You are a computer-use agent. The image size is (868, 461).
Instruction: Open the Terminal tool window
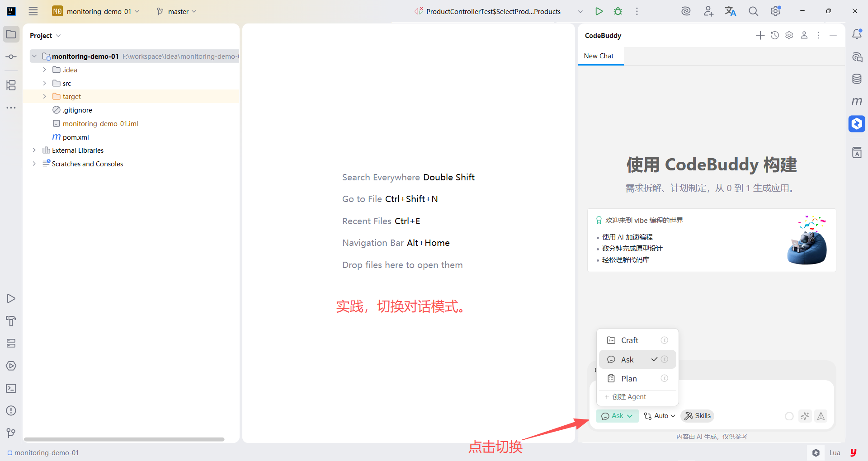click(x=11, y=388)
